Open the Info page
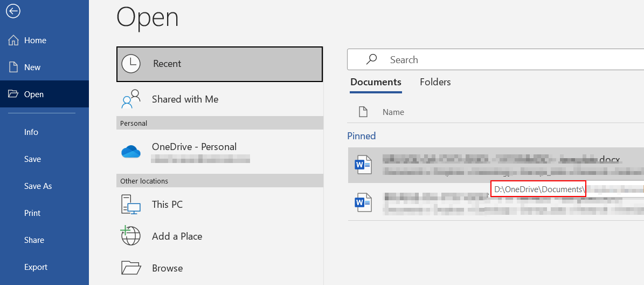This screenshot has width=644, height=285. [44, 132]
